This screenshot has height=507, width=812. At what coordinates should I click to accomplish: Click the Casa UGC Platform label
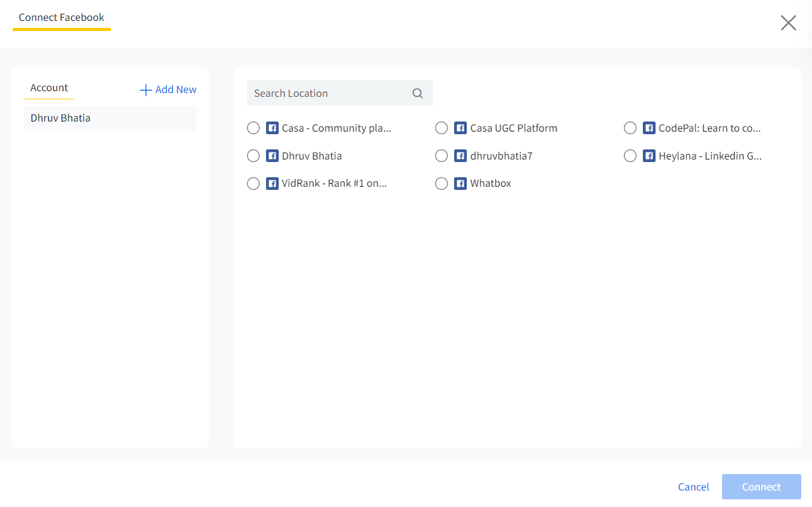point(514,128)
